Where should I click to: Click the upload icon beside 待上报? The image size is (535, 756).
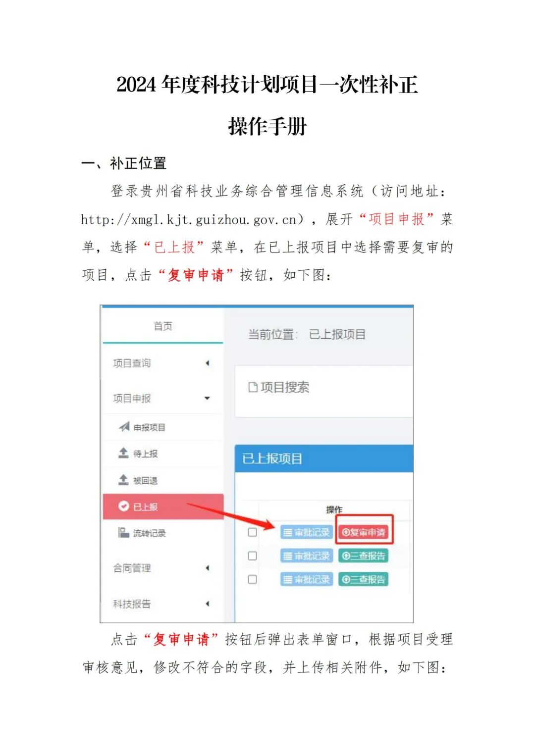pos(123,453)
